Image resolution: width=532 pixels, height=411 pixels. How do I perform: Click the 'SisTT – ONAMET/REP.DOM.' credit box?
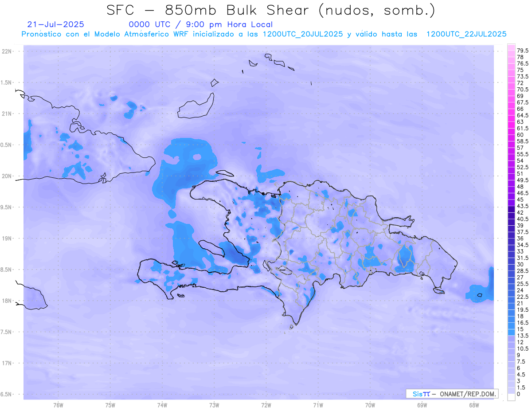pyautogui.click(x=452, y=394)
